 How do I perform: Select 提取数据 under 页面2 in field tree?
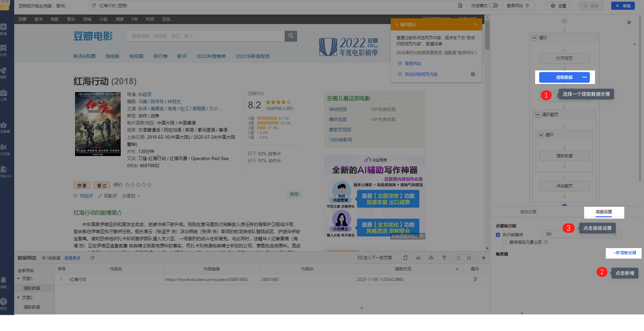coord(32,307)
